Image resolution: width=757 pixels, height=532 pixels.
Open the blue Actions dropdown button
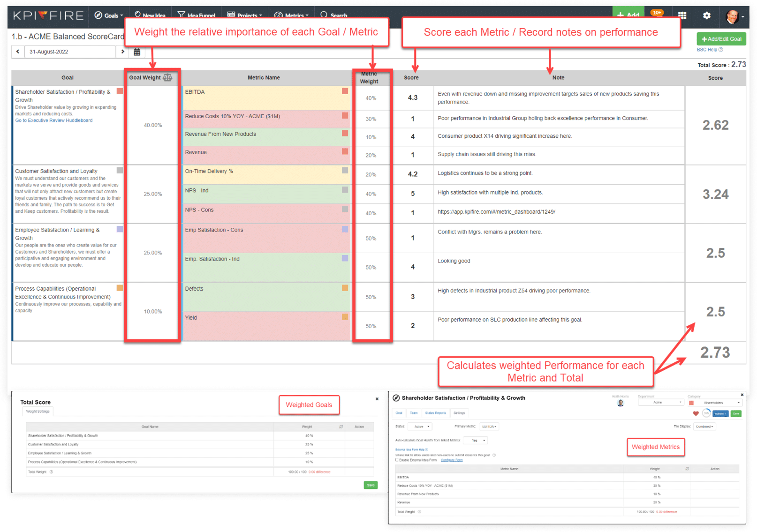(720, 413)
